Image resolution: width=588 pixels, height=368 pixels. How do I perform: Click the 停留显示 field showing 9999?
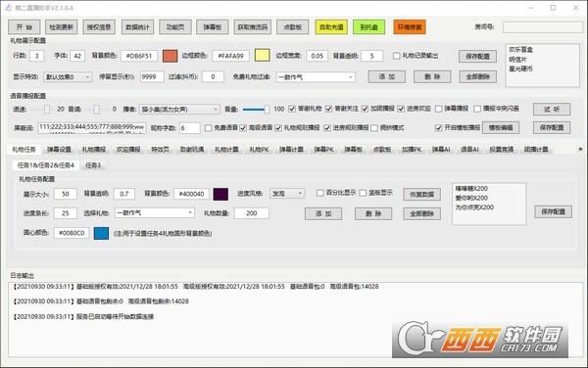pyautogui.click(x=152, y=76)
